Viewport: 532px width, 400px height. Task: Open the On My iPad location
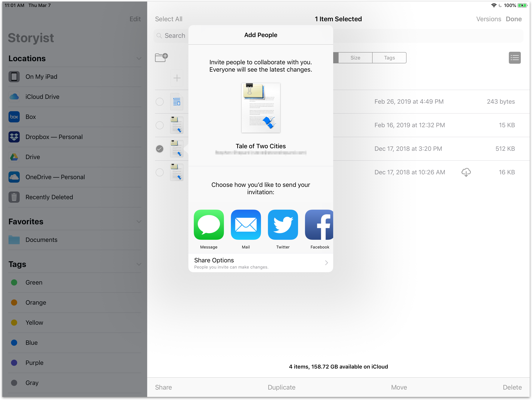(75, 77)
